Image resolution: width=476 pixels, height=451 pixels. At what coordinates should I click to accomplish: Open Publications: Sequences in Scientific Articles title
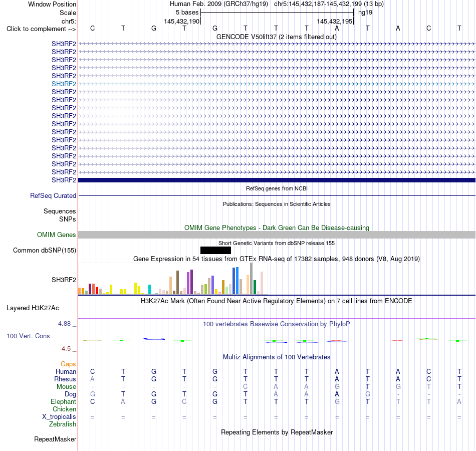pos(277,204)
